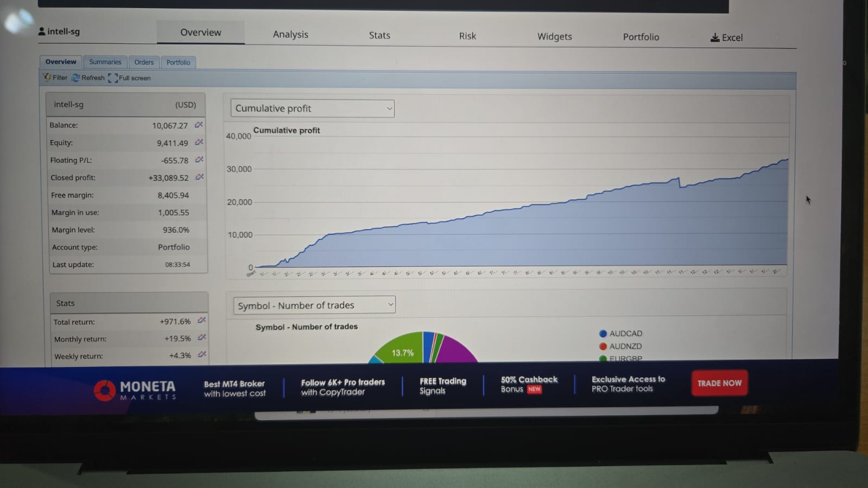Click the Closed profit value +33,089.52
The image size is (868, 488).
pos(169,178)
